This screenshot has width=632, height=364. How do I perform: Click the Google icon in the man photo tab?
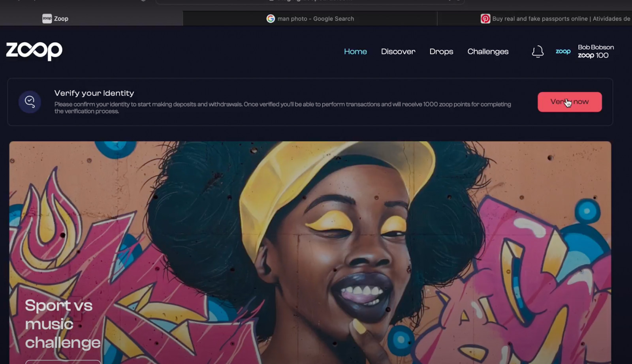coord(270,19)
